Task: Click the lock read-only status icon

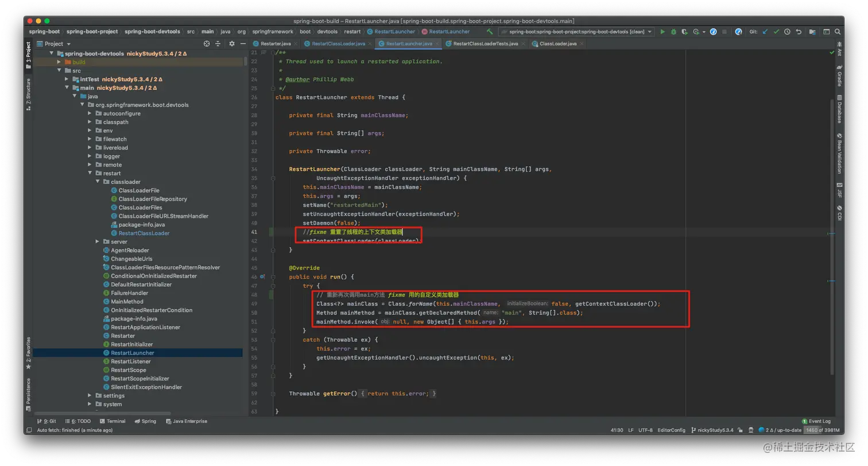Action: coord(741,430)
